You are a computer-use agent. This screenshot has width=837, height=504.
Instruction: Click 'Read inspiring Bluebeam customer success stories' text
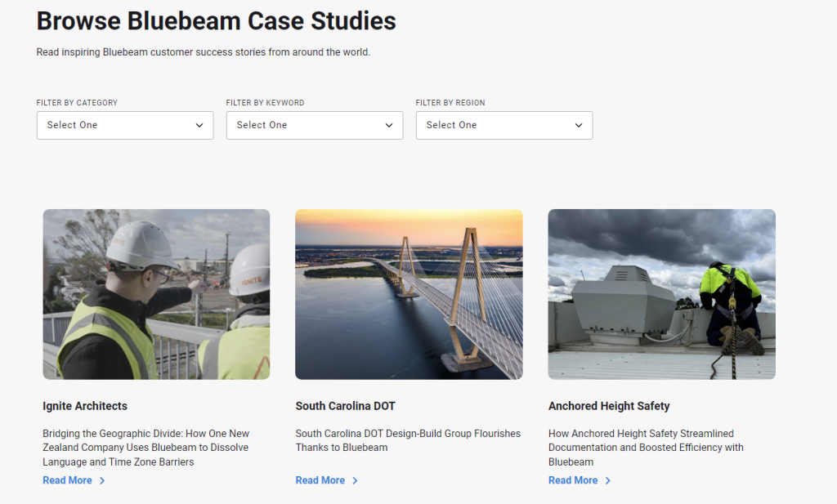point(203,52)
